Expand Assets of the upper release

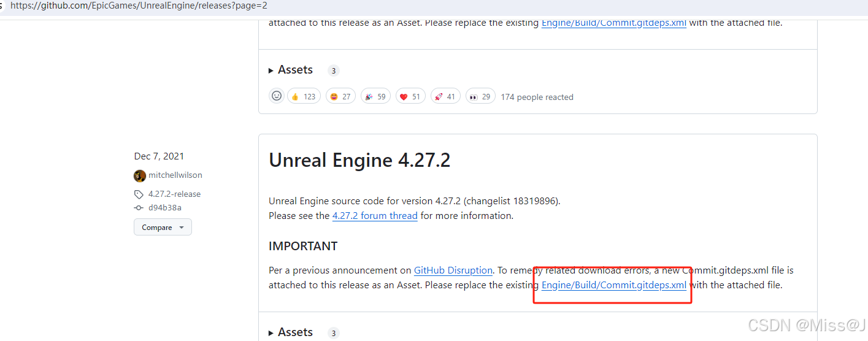click(291, 70)
